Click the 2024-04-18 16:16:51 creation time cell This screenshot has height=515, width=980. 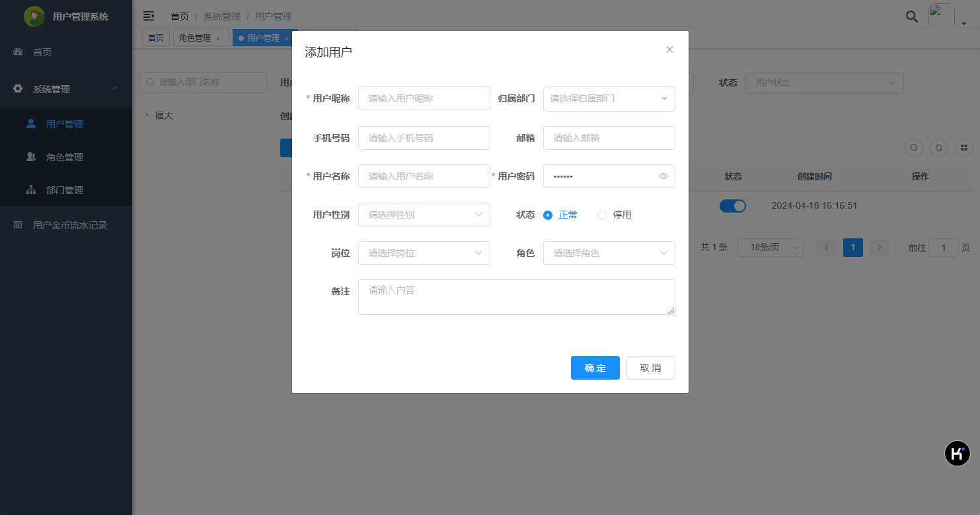(815, 205)
